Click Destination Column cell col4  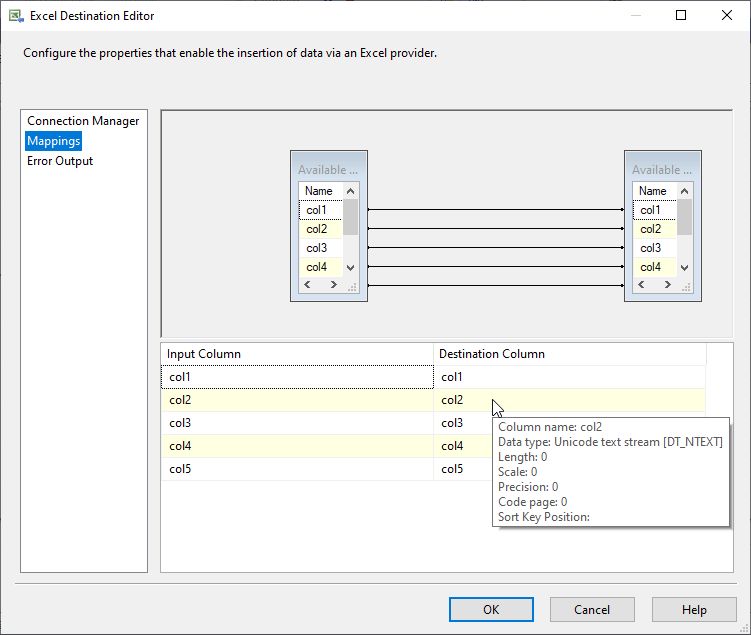pos(463,446)
